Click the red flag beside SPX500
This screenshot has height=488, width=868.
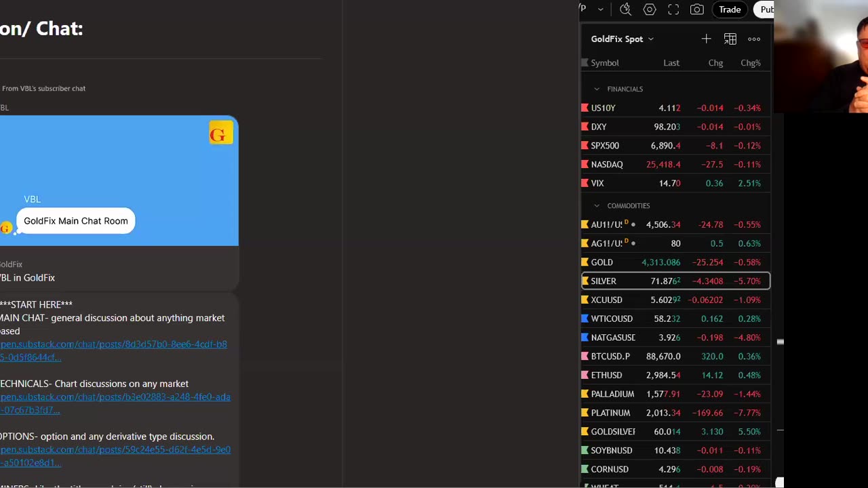click(585, 146)
